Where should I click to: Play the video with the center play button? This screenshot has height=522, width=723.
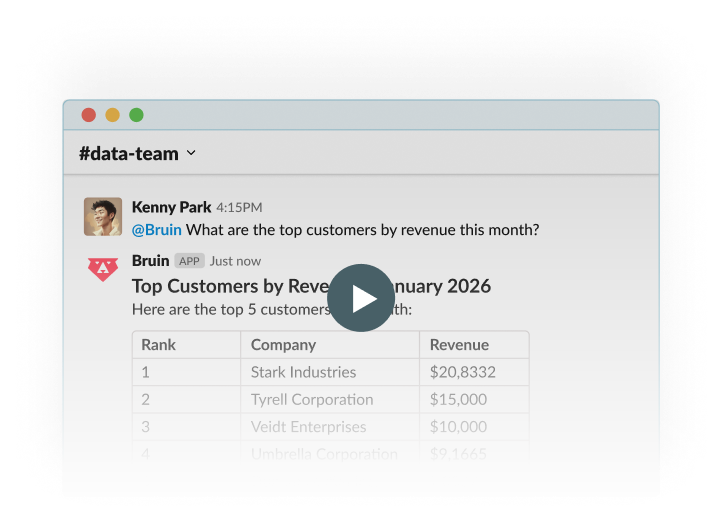coord(361,298)
